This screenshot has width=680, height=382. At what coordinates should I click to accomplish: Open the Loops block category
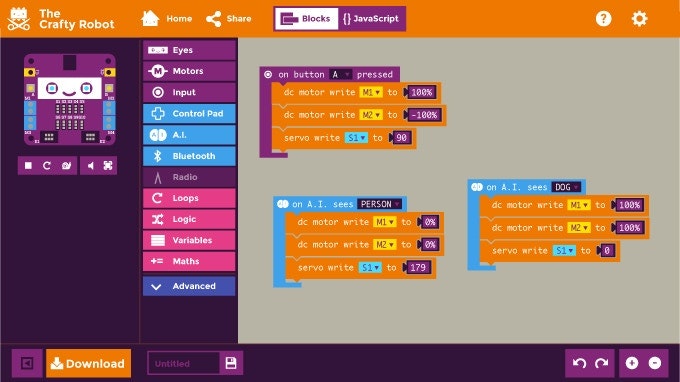[x=189, y=198]
